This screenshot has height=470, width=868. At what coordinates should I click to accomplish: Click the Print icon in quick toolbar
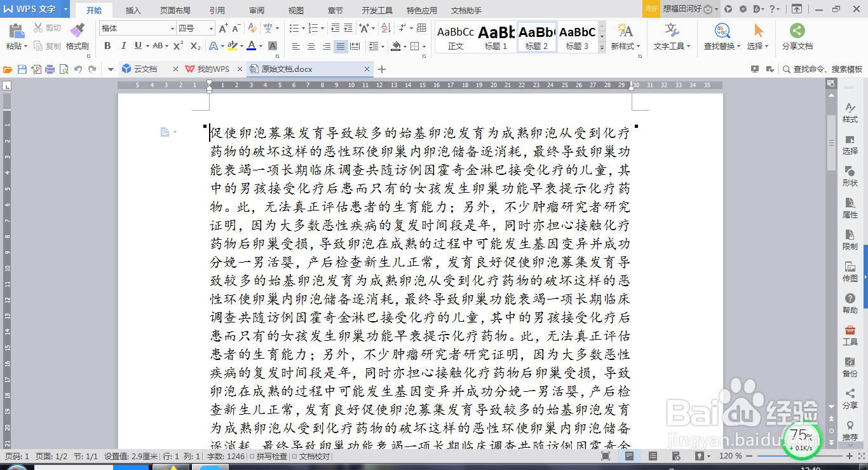(x=50, y=69)
